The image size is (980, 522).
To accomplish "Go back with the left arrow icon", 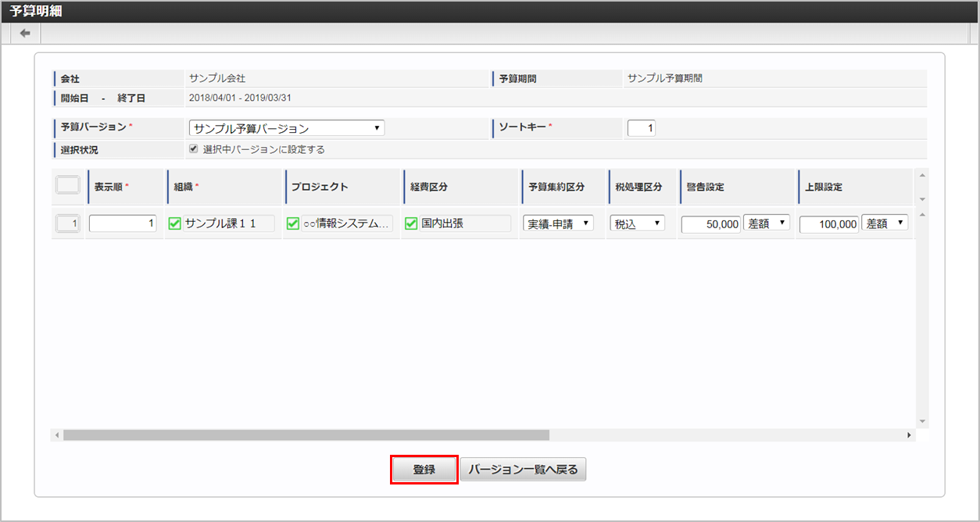I will coord(25,34).
